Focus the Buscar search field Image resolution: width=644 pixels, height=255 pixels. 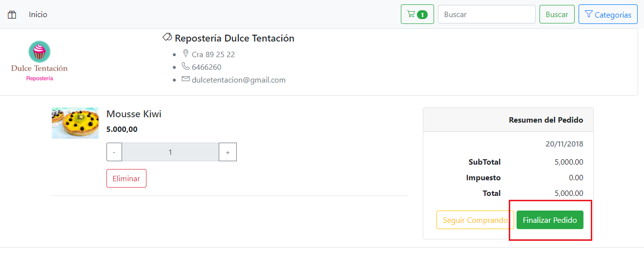pyautogui.click(x=486, y=15)
